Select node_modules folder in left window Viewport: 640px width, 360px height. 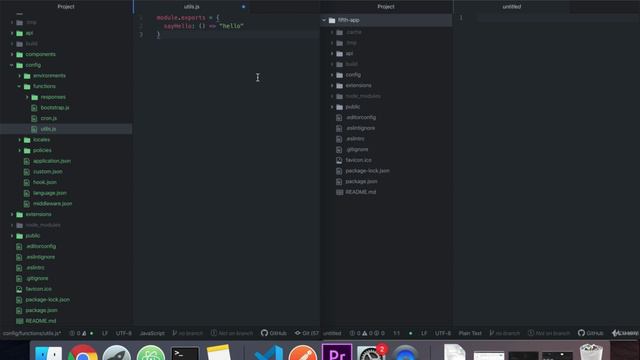pos(43,225)
